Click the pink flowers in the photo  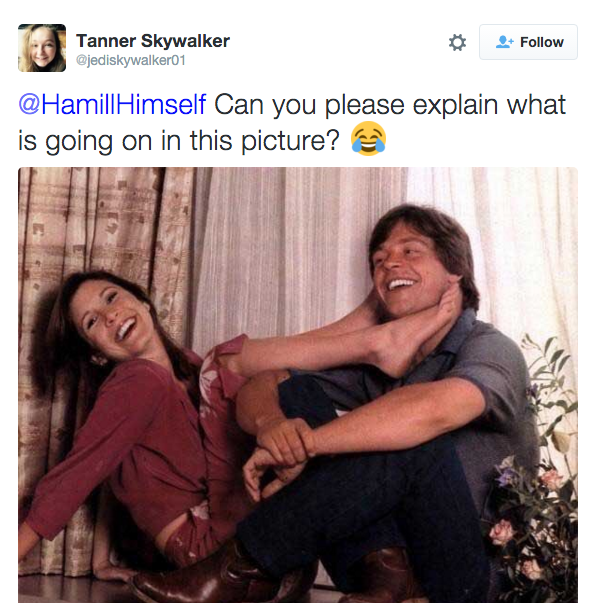click(x=532, y=531)
